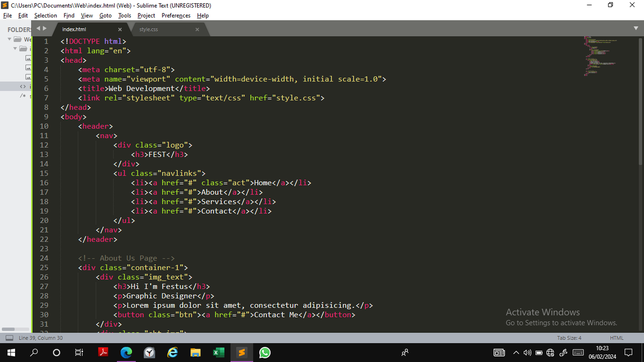Image resolution: width=644 pixels, height=362 pixels.
Task: Expand hidden tray icons with the chevron arrow
Action: coord(516,352)
